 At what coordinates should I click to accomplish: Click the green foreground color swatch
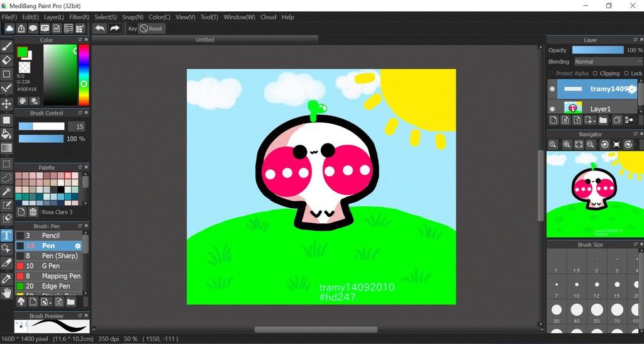tap(22, 52)
